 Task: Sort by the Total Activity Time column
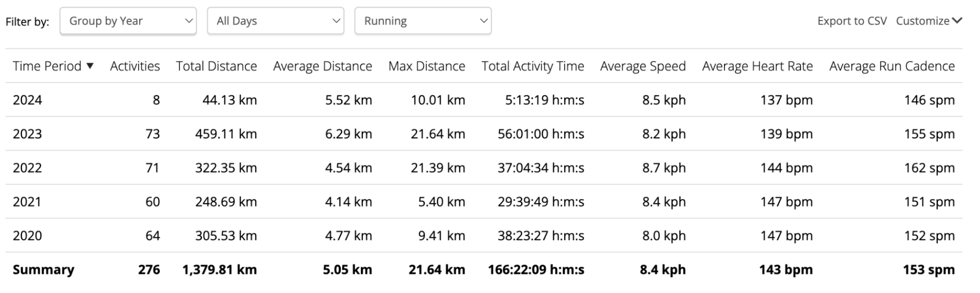point(532,66)
